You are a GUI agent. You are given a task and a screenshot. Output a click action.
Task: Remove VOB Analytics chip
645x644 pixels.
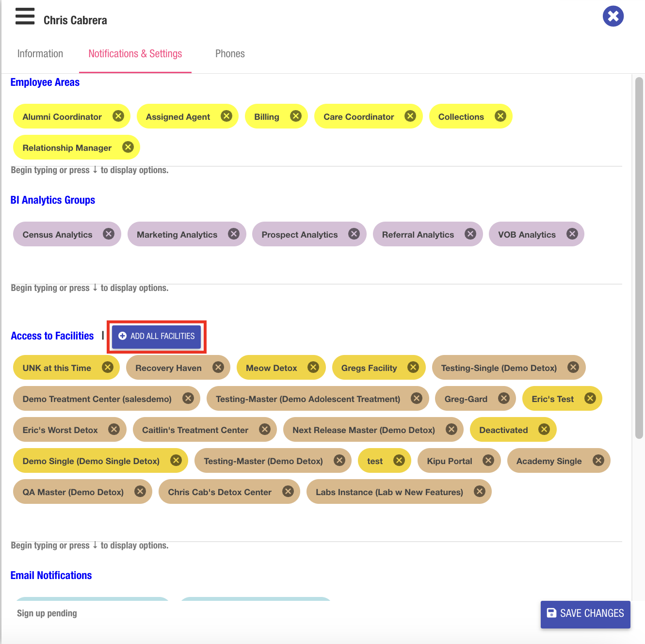click(x=572, y=234)
